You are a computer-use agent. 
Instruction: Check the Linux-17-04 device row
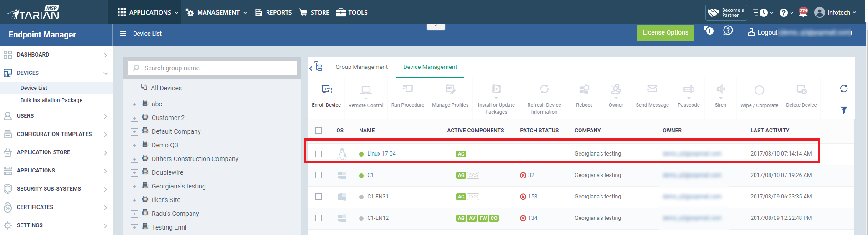point(318,154)
